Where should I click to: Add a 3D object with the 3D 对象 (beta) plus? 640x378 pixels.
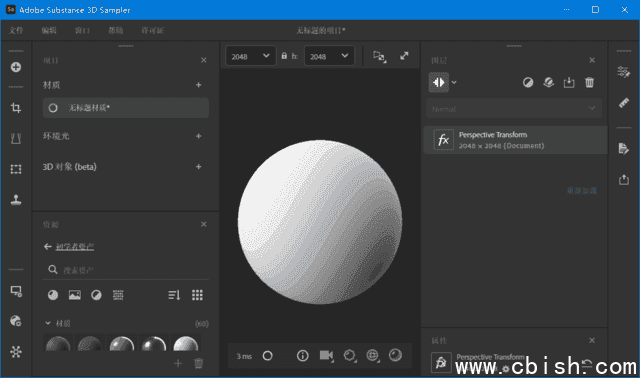click(x=198, y=167)
